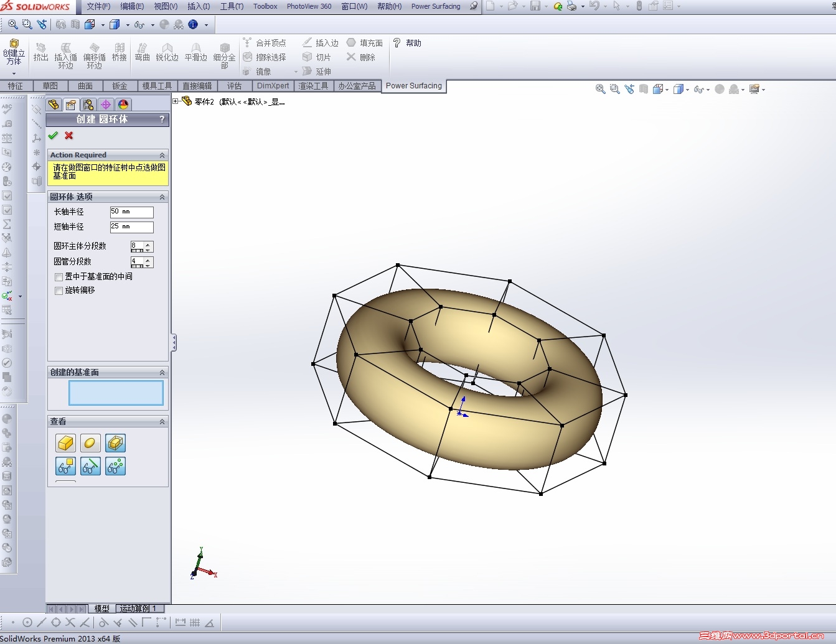Click the 擦除选择 command
This screenshot has width=836, height=644.
[x=265, y=57]
